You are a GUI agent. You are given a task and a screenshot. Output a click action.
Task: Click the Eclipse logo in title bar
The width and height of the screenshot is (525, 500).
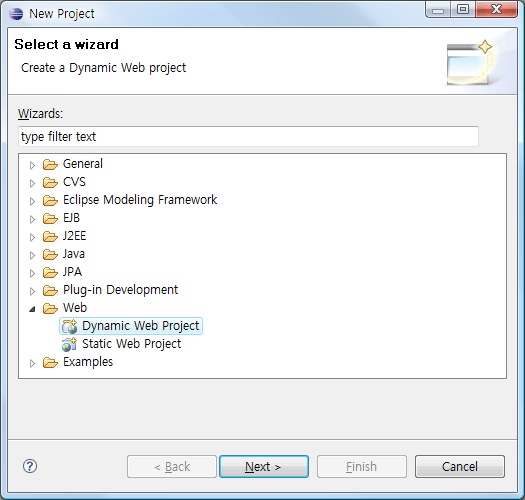point(16,14)
